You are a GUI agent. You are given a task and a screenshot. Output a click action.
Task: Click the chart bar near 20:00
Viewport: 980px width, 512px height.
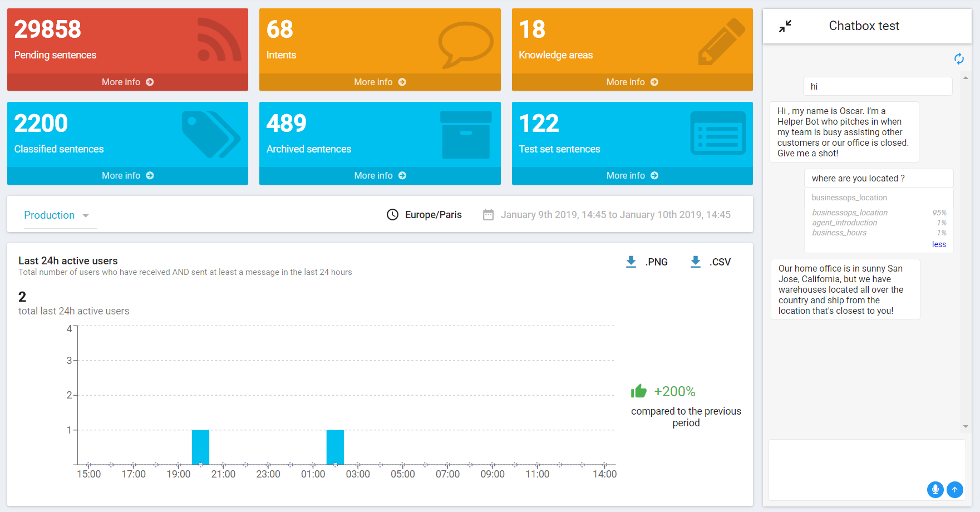tap(200, 447)
